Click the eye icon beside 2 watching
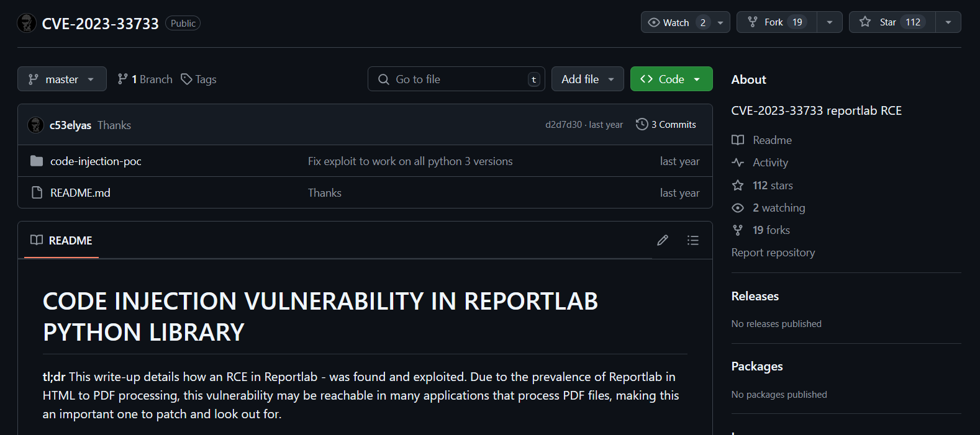The height and width of the screenshot is (435, 980). pyautogui.click(x=738, y=208)
